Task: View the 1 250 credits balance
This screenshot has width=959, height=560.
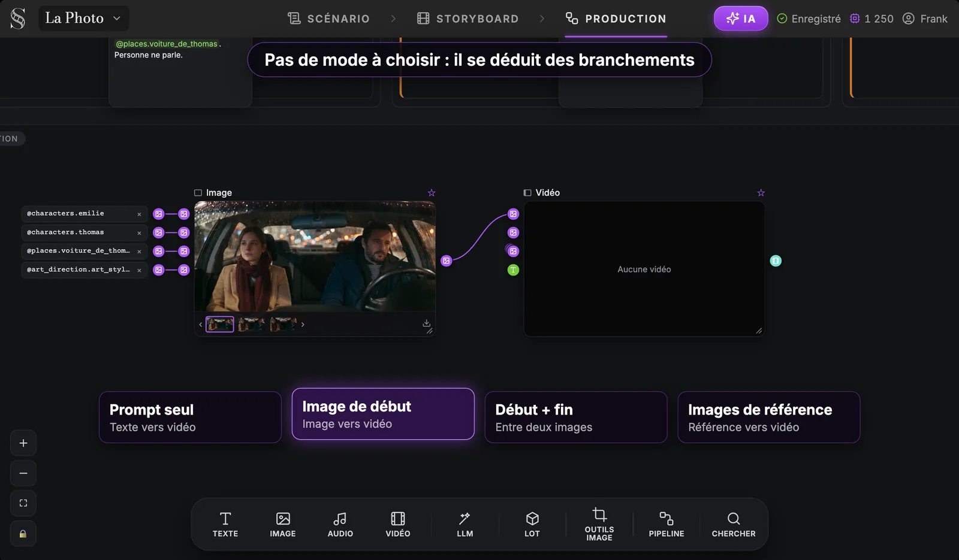Action: tap(871, 19)
